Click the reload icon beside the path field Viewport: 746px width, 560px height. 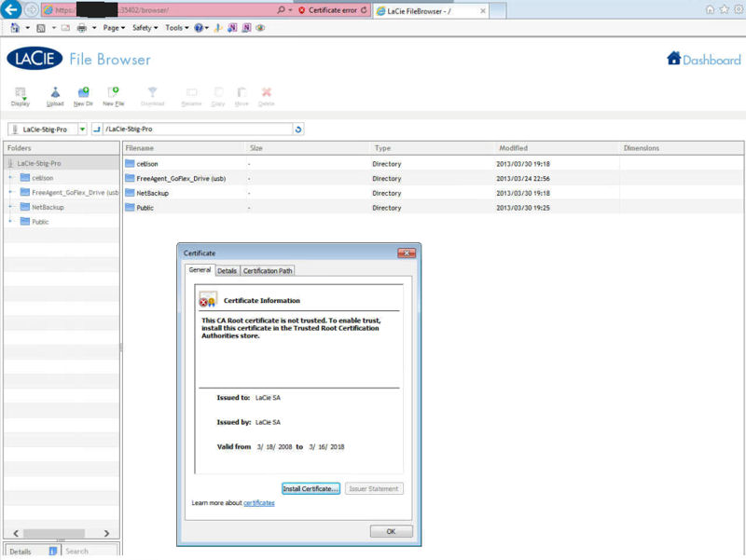298,130
